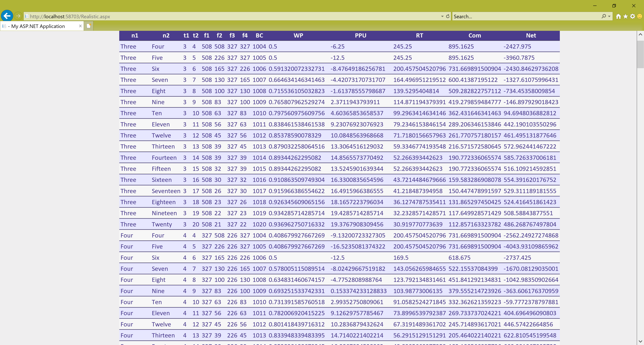
Task: Minimize the browser window
Action: tap(595, 6)
